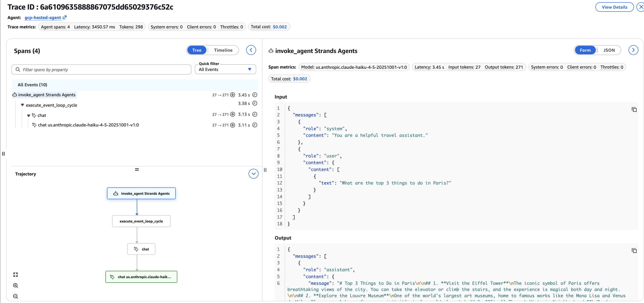Click robot icon in span detail header

(271, 51)
